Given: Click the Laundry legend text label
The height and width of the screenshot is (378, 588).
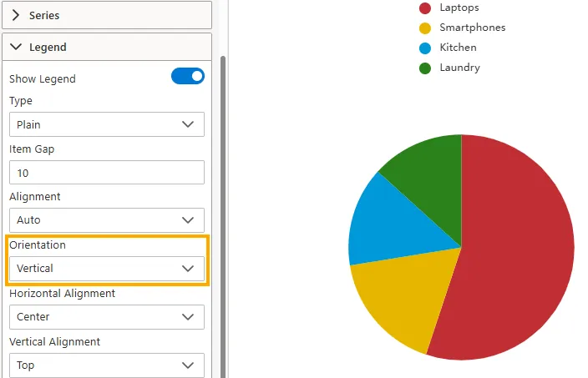Looking at the screenshot, I should 459,68.
